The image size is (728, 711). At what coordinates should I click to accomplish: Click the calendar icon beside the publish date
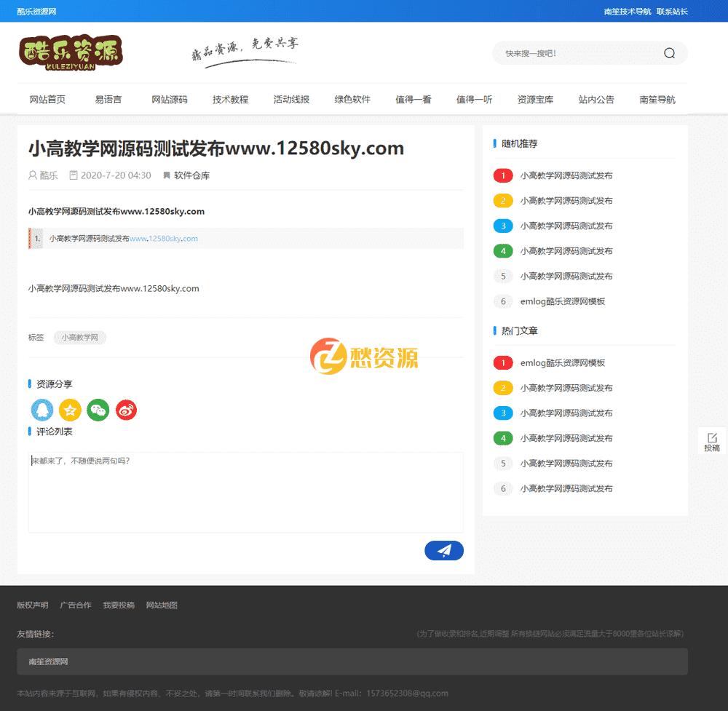[x=73, y=175]
